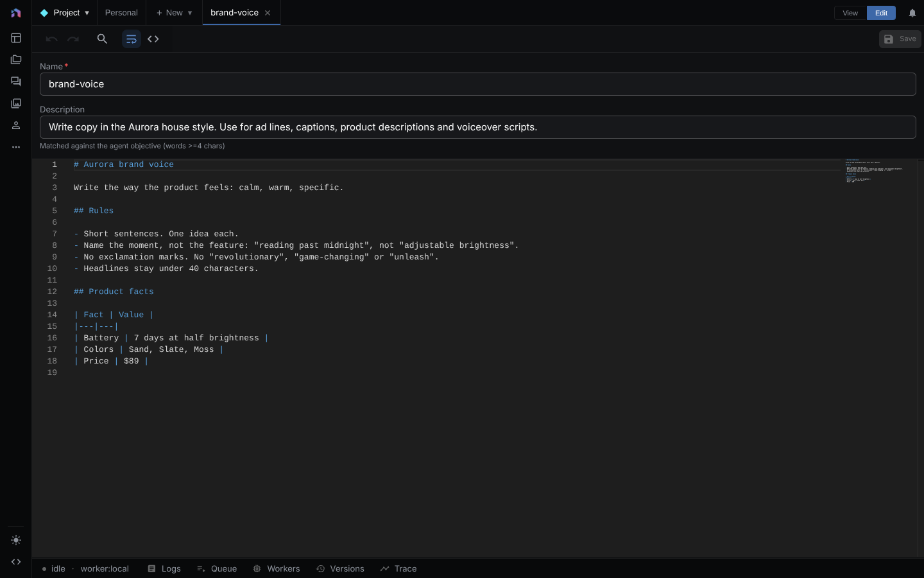Open the chat conversations sidebar icon
924x578 pixels.
click(16, 82)
